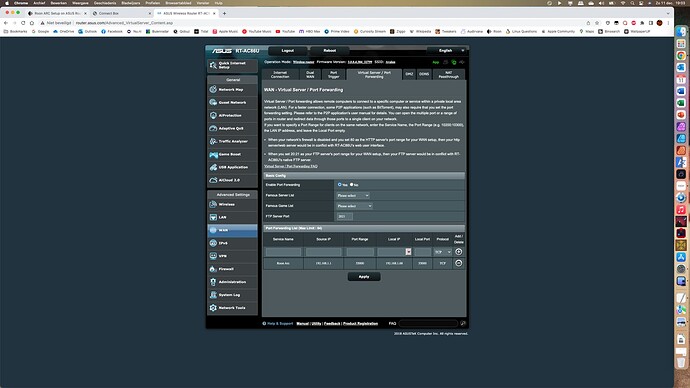
Task: Switch to Dual WAN tab
Action: [310, 74]
